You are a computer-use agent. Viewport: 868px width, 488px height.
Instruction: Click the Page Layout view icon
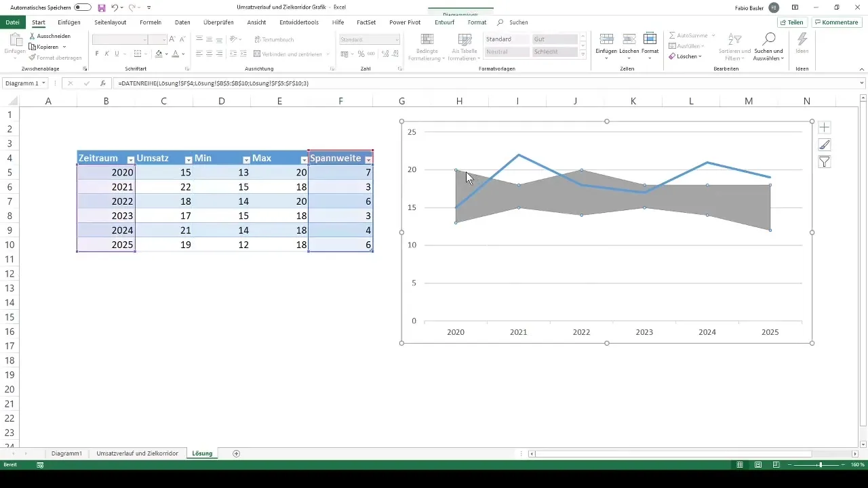757,465
